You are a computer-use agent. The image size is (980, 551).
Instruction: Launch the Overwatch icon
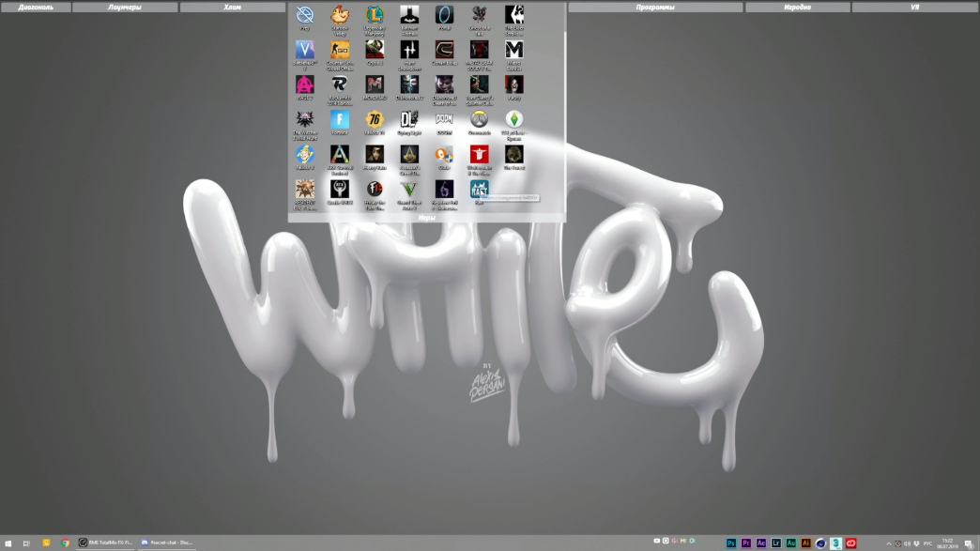480,120
